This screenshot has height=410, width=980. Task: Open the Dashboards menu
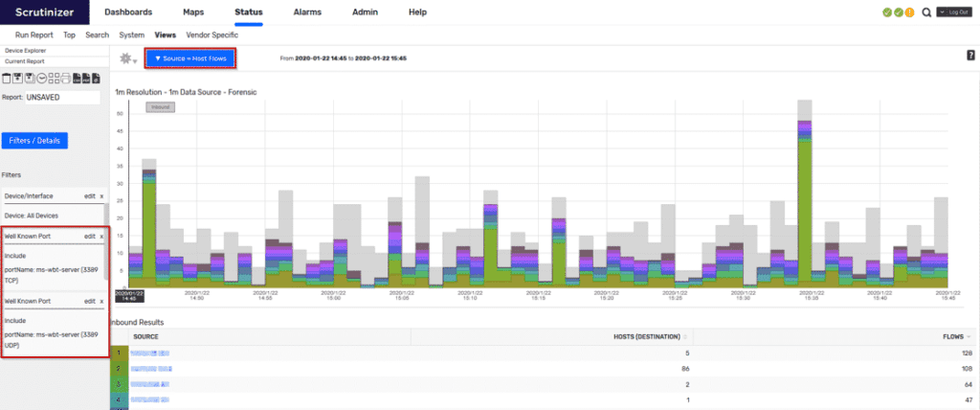pyautogui.click(x=128, y=11)
